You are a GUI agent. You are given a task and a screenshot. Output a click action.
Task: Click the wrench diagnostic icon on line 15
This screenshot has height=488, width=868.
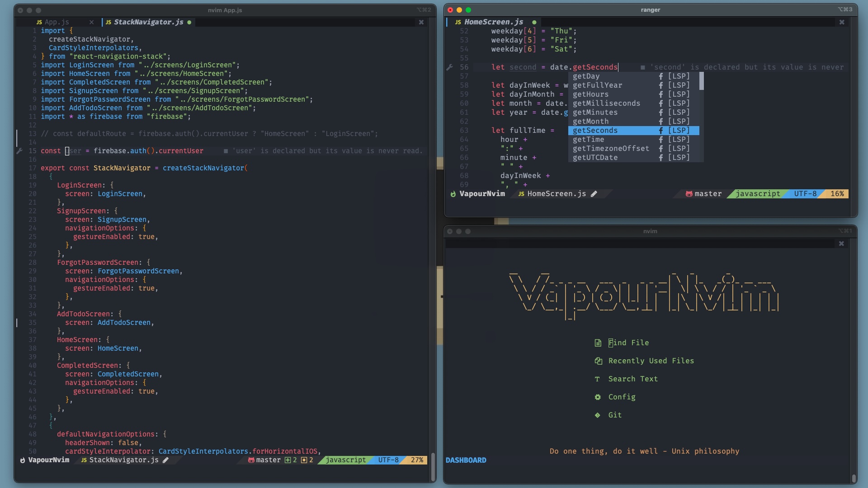coord(19,151)
